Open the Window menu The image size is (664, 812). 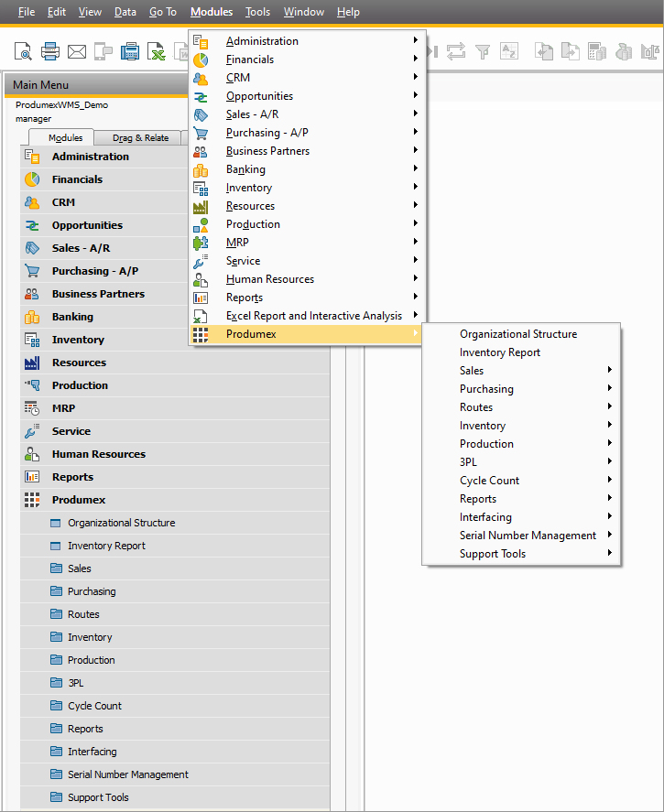303,11
